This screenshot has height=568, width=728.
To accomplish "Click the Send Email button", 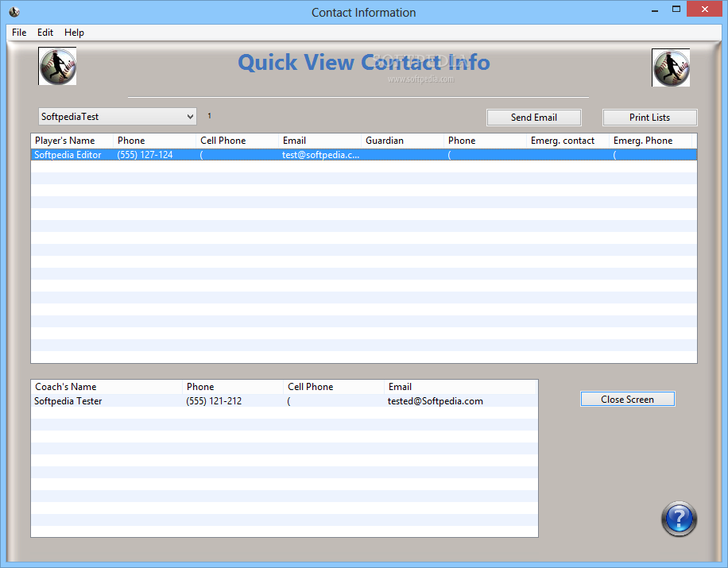I will coord(534,118).
